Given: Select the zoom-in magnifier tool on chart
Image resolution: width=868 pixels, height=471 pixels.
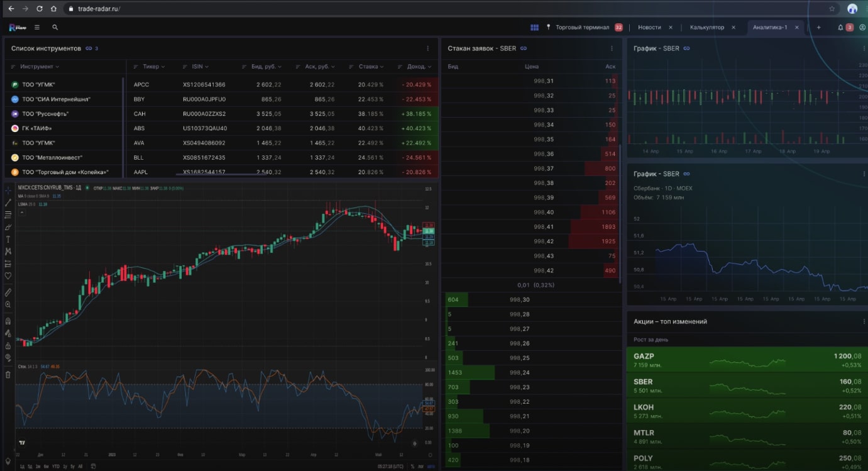Looking at the screenshot, I should click(8, 304).
